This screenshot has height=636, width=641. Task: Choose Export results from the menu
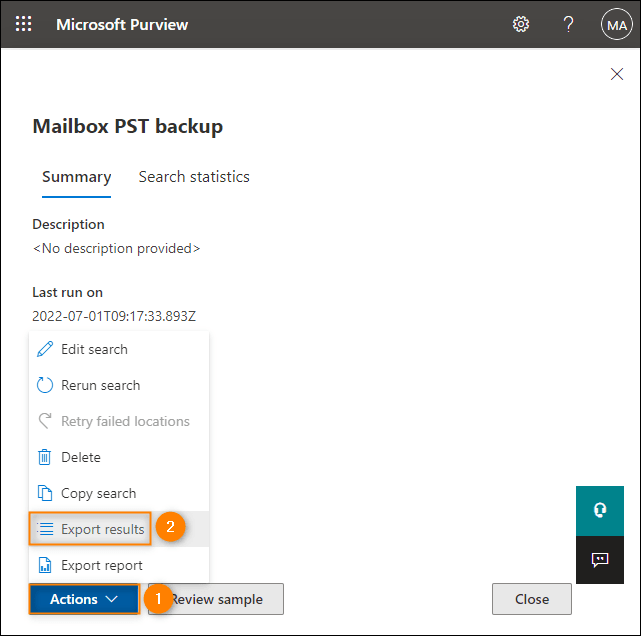[x=102, y=529]
